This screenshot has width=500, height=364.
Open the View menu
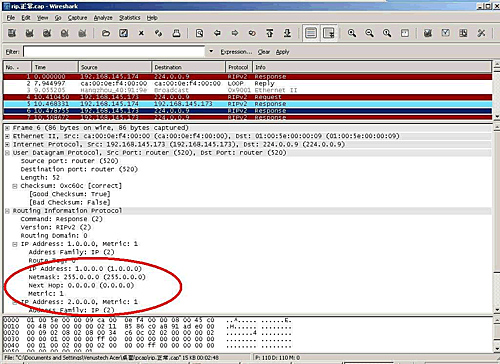click(x=42, y=18)
